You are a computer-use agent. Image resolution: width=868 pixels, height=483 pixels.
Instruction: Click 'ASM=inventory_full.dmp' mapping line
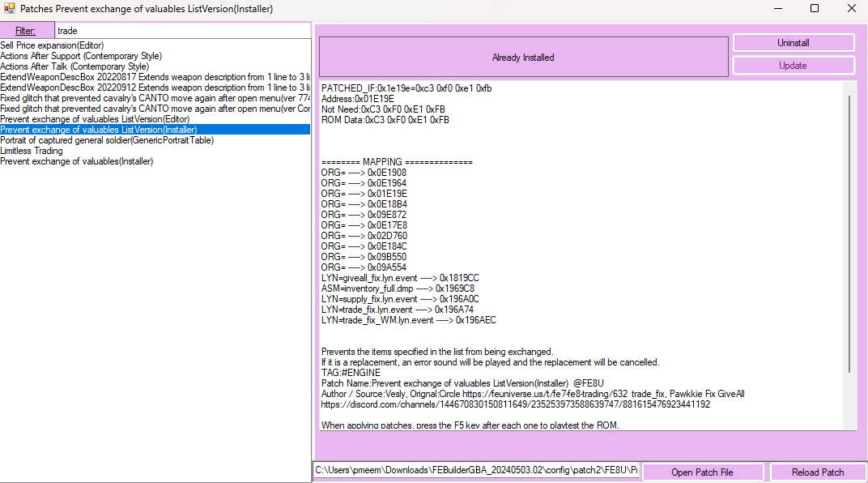[x=398, y=289]
